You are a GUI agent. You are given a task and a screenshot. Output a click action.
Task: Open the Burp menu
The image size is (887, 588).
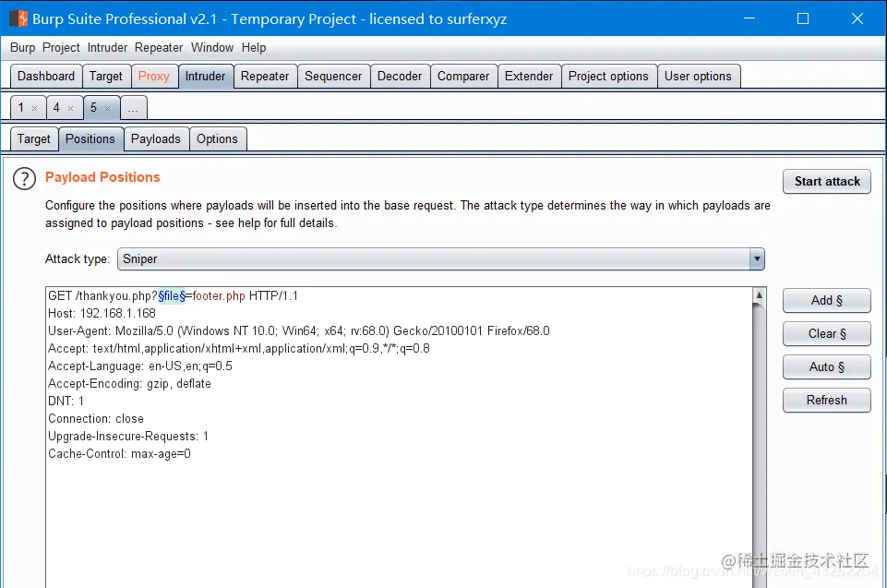(23, 47)
